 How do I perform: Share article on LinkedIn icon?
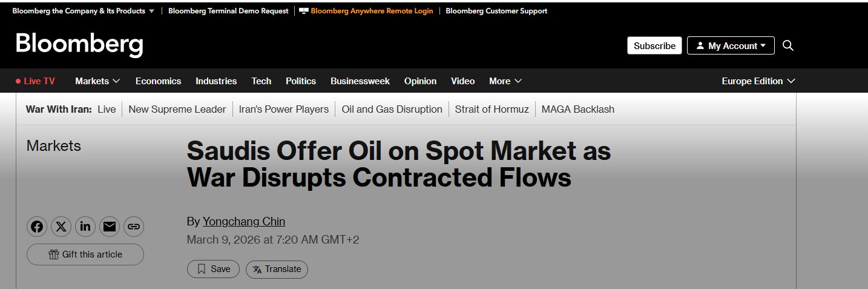coord(85,227)
